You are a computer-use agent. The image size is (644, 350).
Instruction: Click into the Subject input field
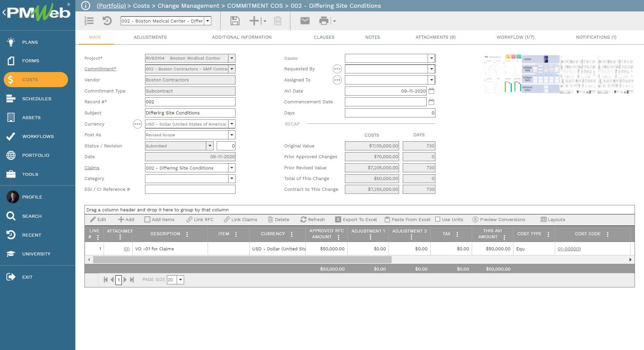pyautogui.click(x=190, y=113)
